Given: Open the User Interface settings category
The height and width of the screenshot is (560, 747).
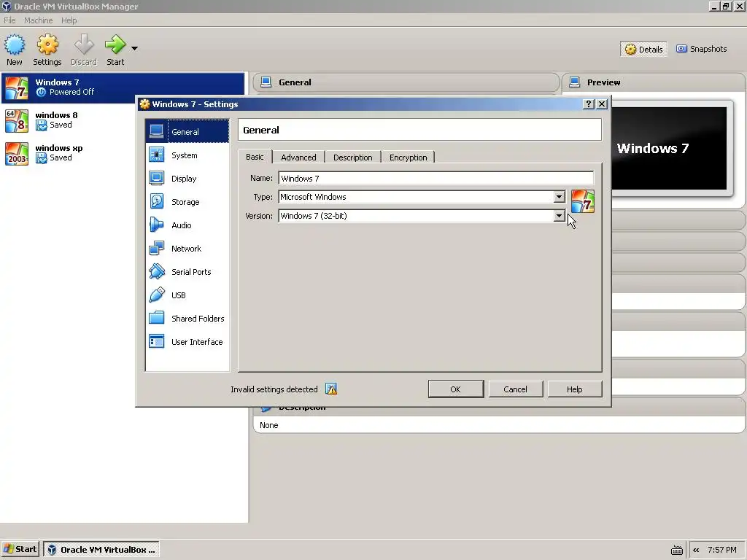Looking at the screenshot, I should 187,342.
